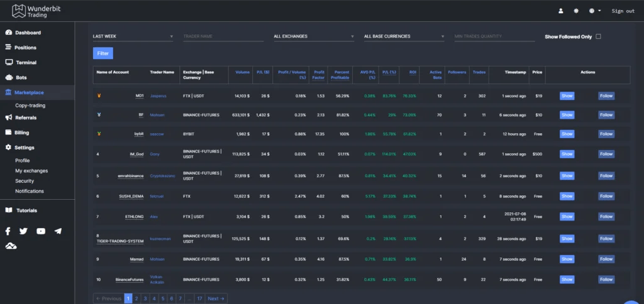The width and height of the screenshot is (644, 304).
Task: Click Show for the bybit account
Action: (x=567, y=134)
